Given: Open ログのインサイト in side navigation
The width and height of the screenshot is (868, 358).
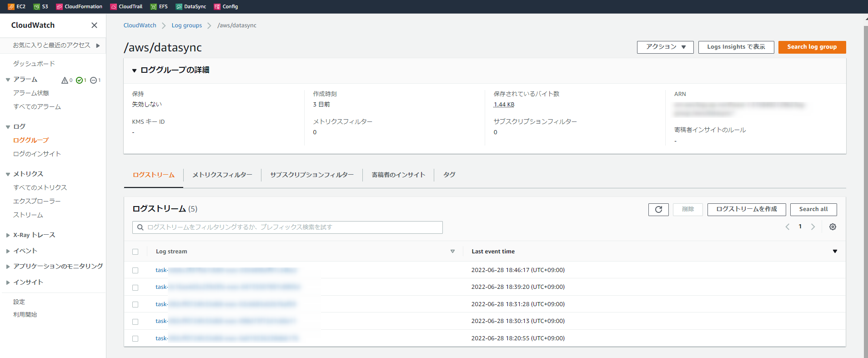Looking at the screenshot, I should coord(37,154).
